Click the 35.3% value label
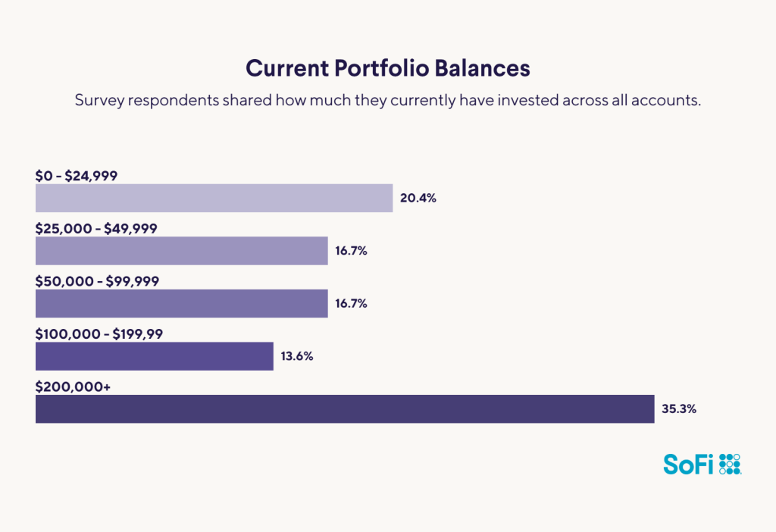Image resolution: width=776 pixels, height=532 pixels. [x=679, y=409]
